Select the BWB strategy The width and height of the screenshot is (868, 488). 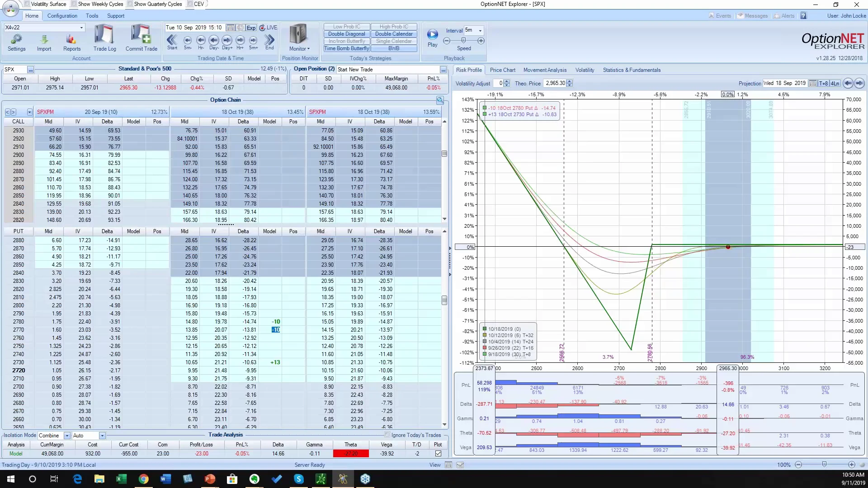(x=394, y=48)
